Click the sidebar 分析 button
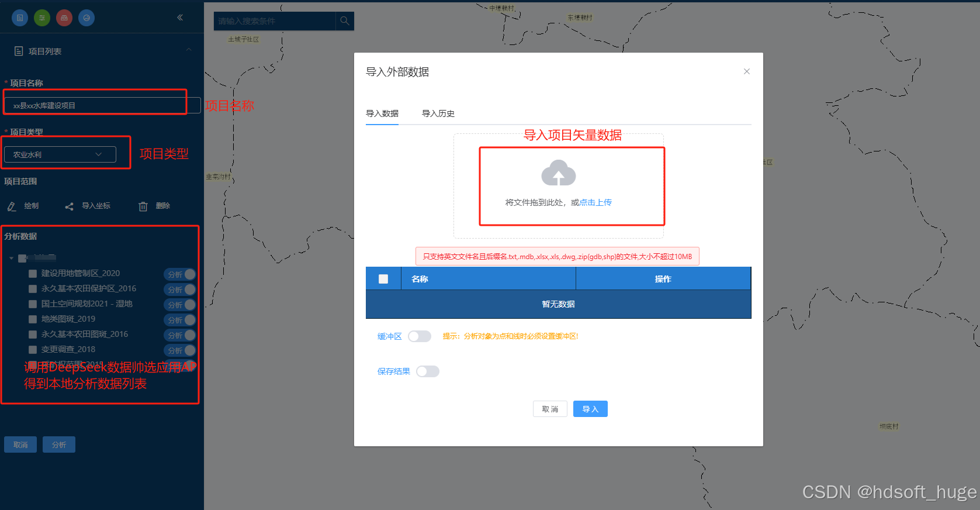 pyautogui.click(x=59, y=444)
